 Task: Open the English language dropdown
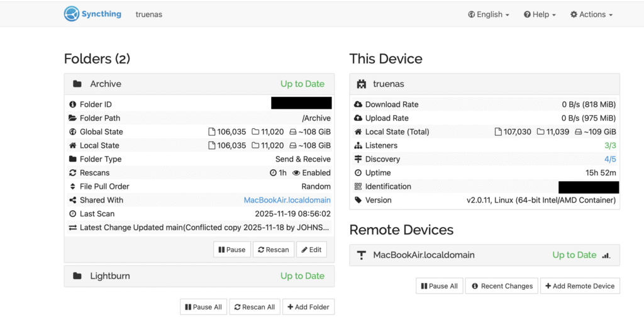(x=489, y=14)
